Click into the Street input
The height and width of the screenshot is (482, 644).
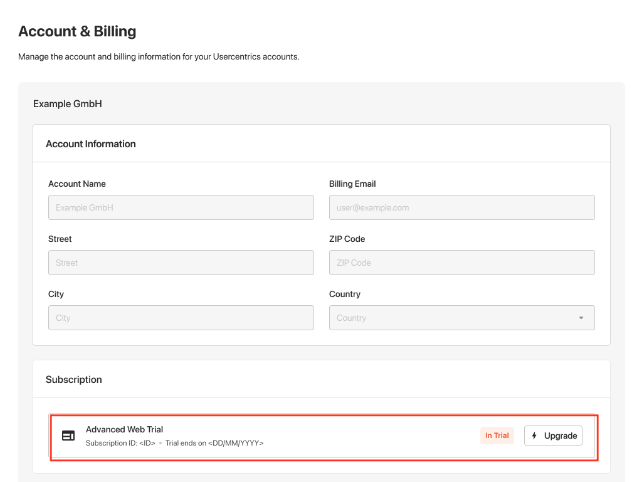(x=181, y=262)
